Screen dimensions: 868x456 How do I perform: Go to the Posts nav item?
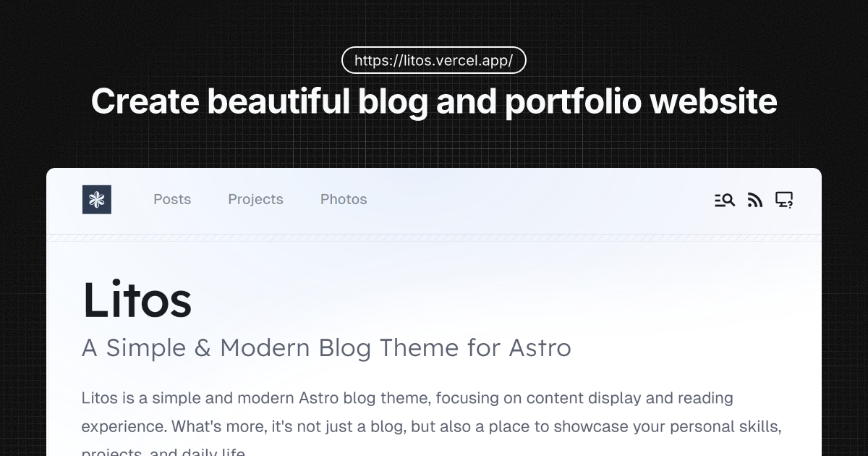coord(172,199)
